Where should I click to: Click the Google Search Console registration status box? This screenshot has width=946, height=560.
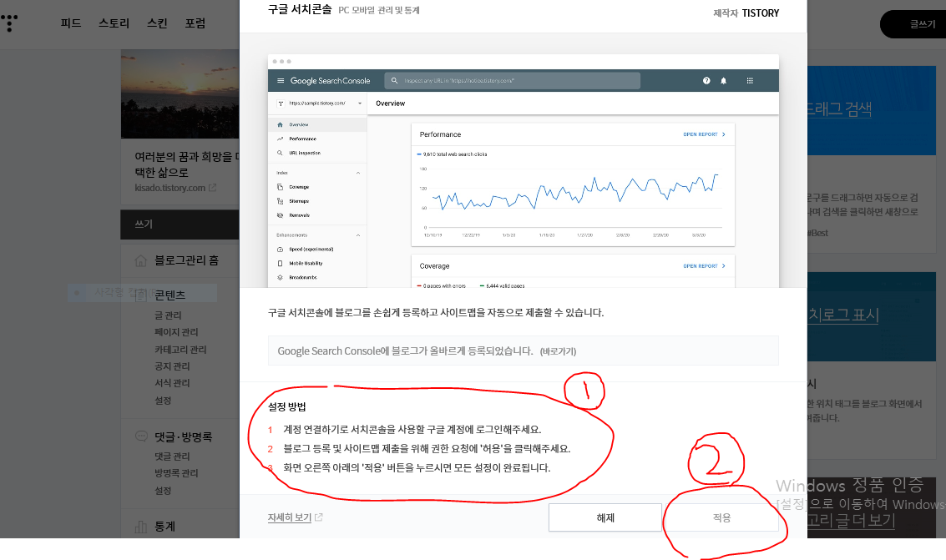pyautogui.click(x=523, y=351)
